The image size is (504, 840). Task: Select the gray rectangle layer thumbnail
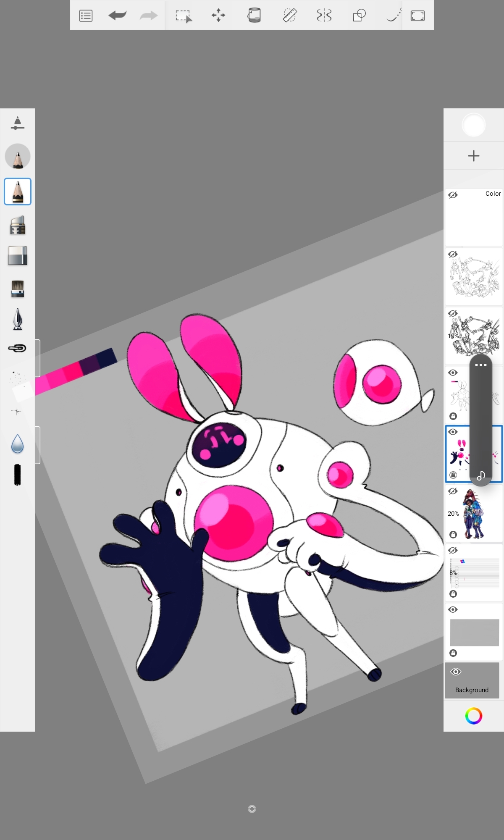coord(474,632)
